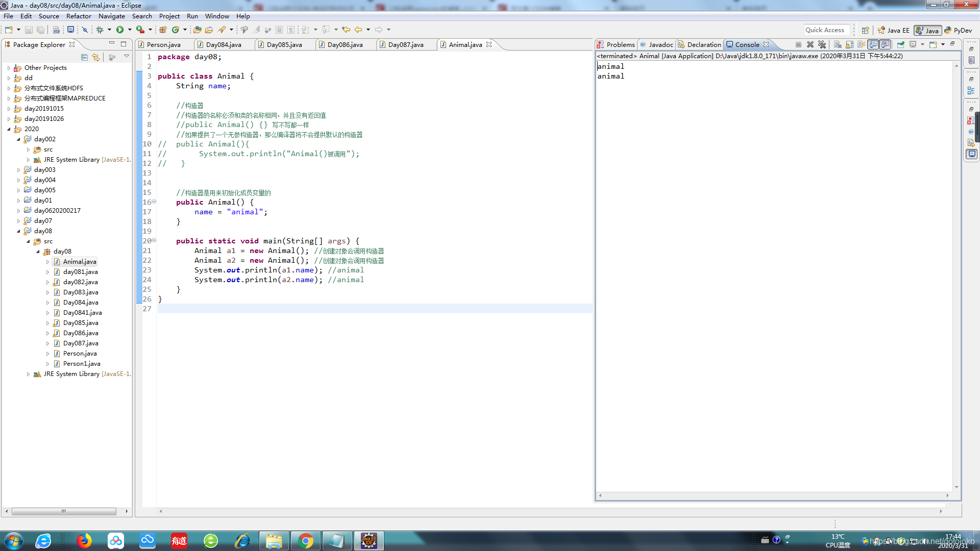Click the Pin Console icon
Screen dimensions: 980x551
tap(900, 45)
